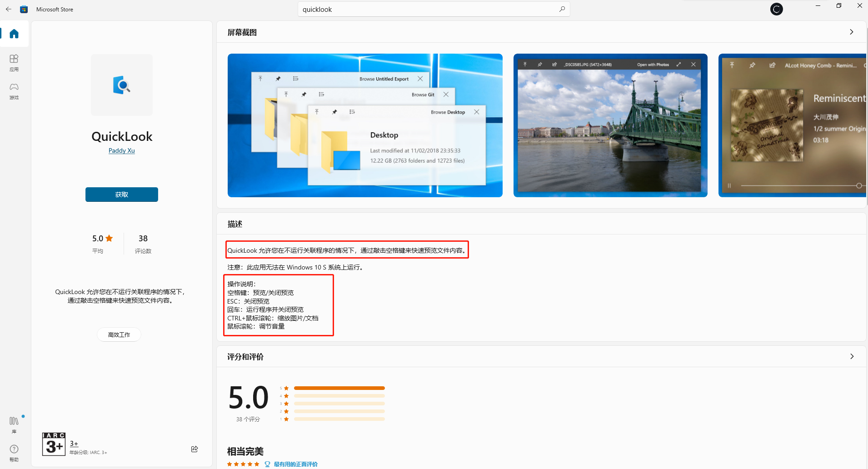Click the star icon on the 4-star row
This screenshot has height=469, width=868.
point(286,396)
